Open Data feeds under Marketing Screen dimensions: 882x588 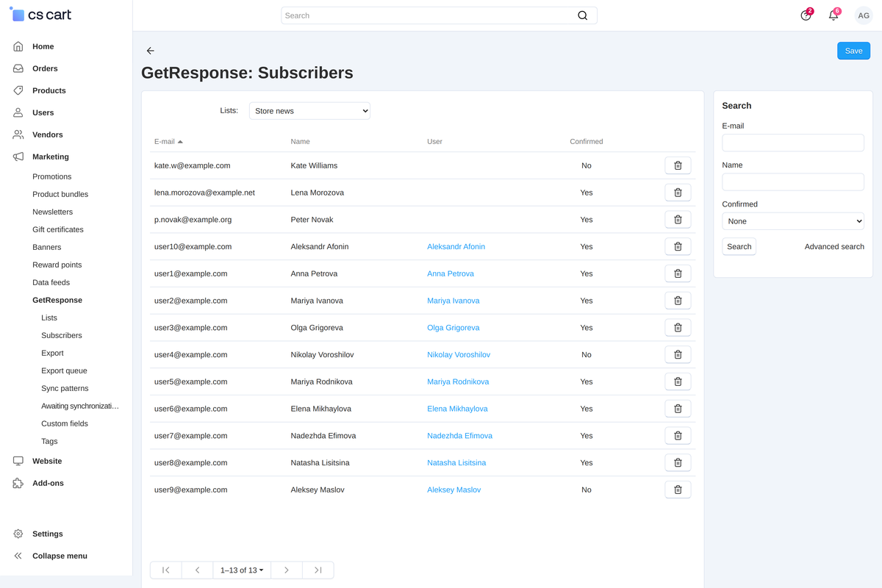coord(51,282)
